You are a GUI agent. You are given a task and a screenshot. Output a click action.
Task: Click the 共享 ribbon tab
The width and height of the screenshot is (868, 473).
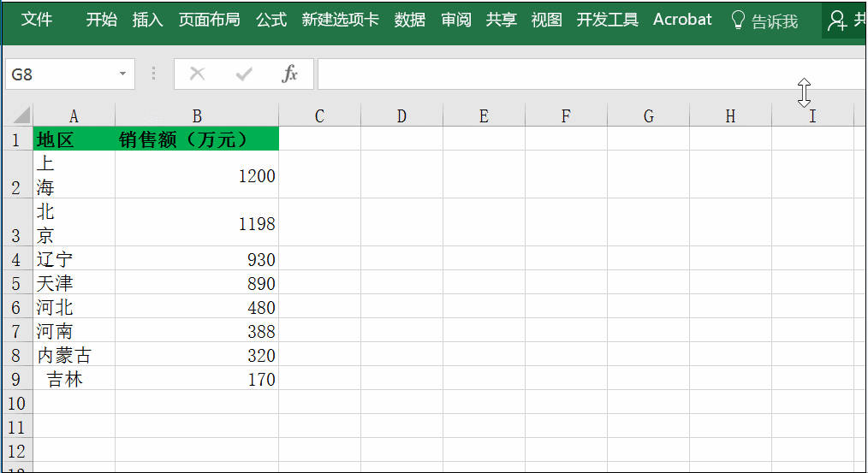click(502, 20)
